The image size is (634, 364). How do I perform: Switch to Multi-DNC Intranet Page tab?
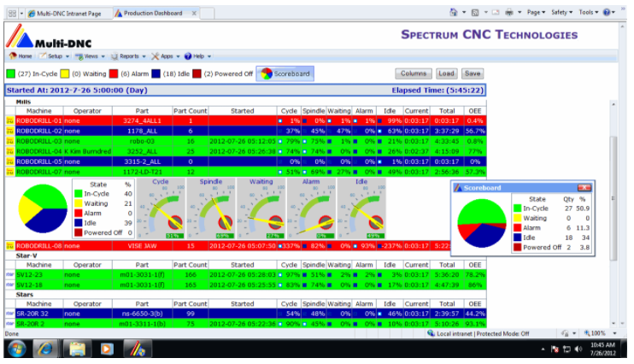pos(68,14)
